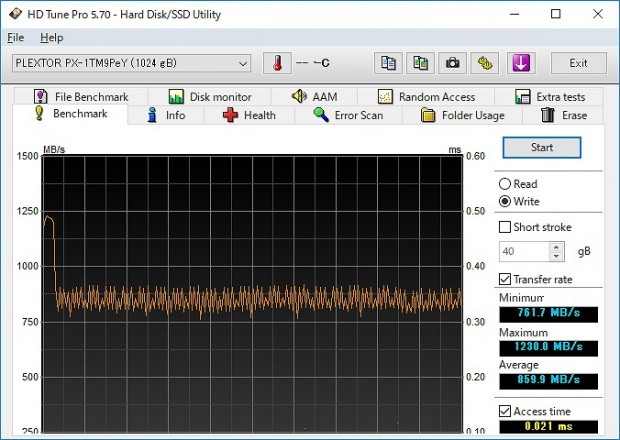Select the Write radio button

point(505,201)
